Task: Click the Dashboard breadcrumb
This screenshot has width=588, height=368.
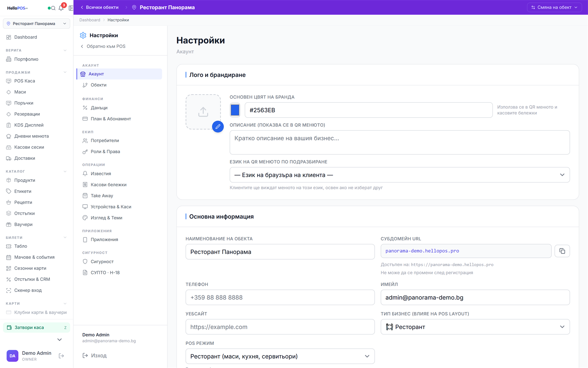Action: point(90,20)
